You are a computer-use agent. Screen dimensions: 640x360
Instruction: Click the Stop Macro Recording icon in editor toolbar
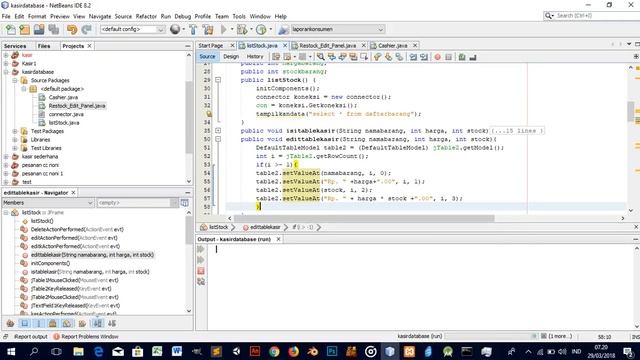click(x=449, y=57)
